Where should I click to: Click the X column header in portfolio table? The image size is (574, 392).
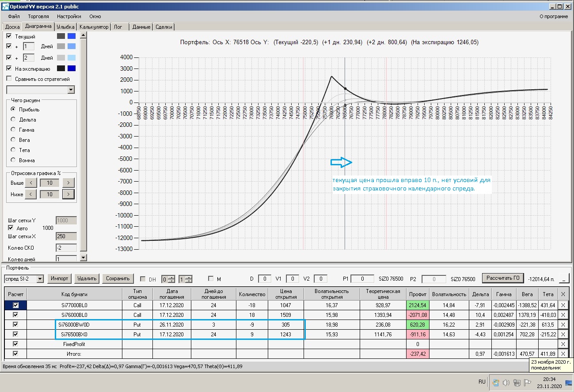[x=563, y=294]
